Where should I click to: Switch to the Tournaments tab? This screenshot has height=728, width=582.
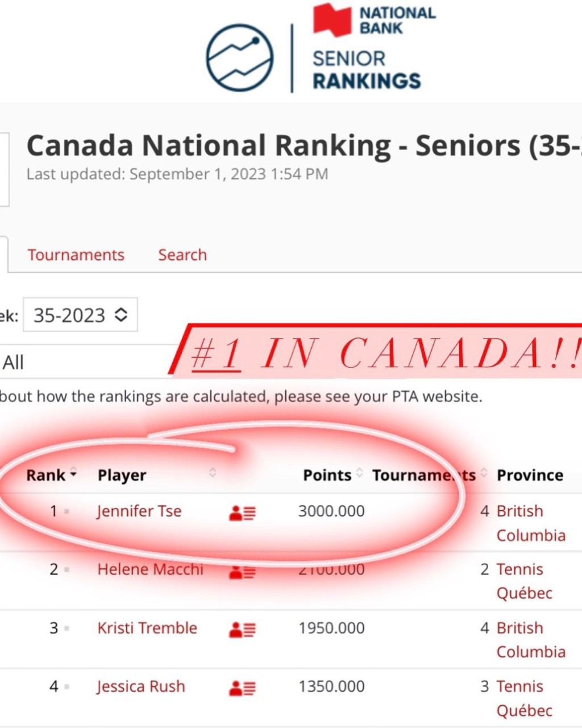76,255
